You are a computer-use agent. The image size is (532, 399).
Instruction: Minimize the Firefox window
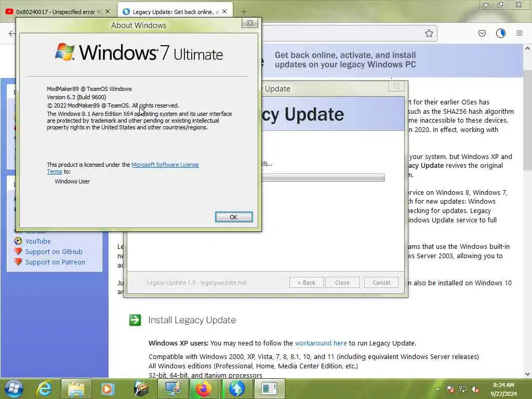tap(486, 5)
